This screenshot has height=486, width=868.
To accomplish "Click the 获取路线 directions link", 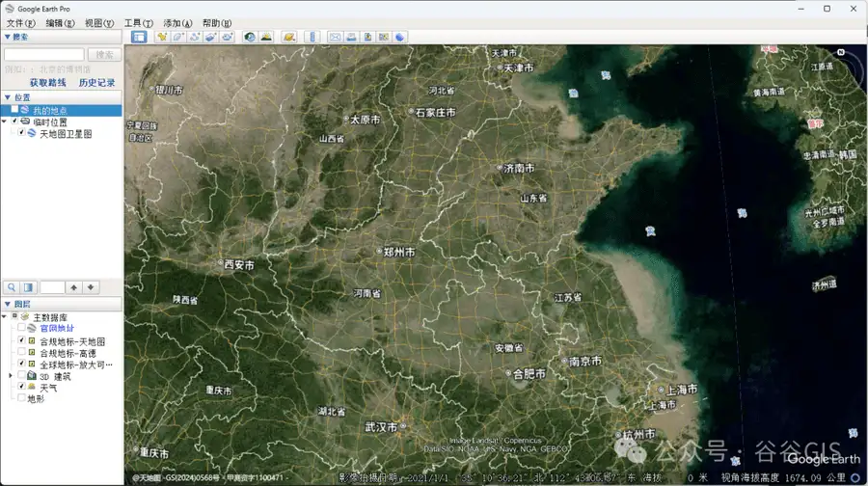I will (x=47, y=82).
